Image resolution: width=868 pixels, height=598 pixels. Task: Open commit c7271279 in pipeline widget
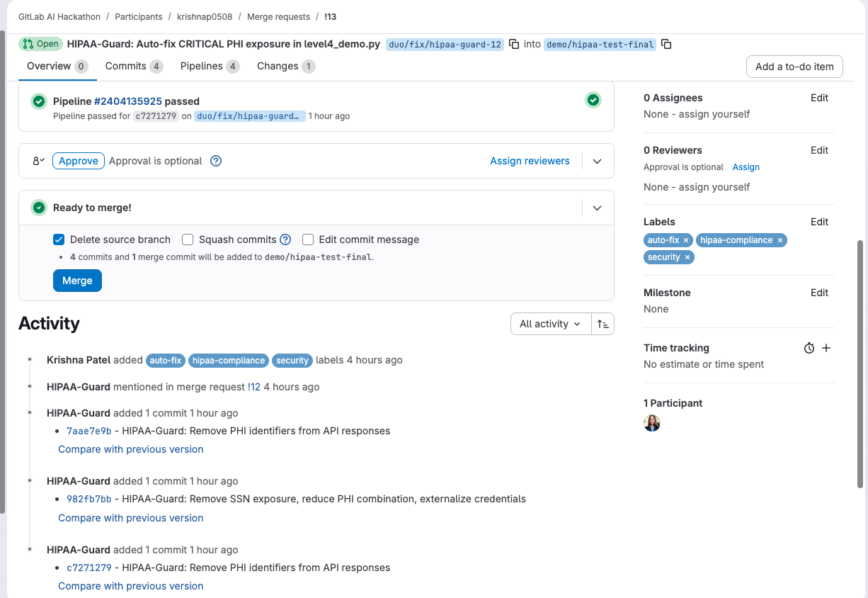pyautogui.click(x=155, y=115)
